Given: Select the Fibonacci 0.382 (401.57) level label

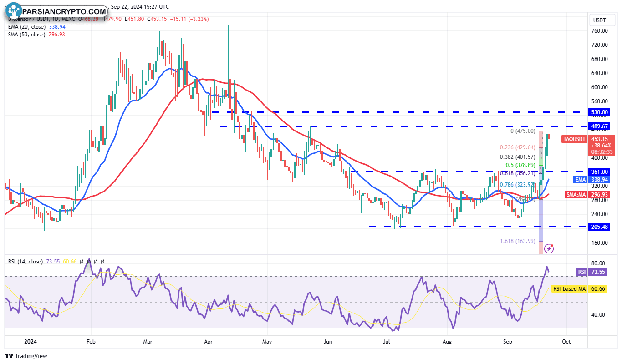Looking at the screenshot, I should click(x=517, y=157).
